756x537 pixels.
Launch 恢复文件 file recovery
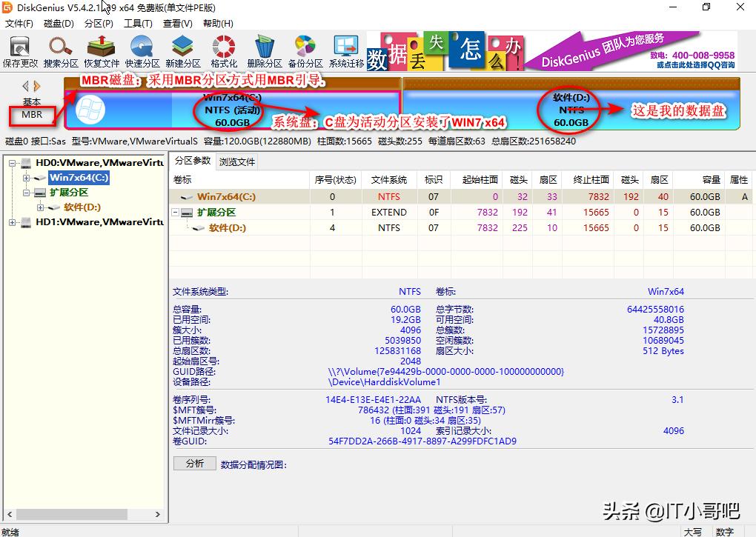click(x=102, y=52)
